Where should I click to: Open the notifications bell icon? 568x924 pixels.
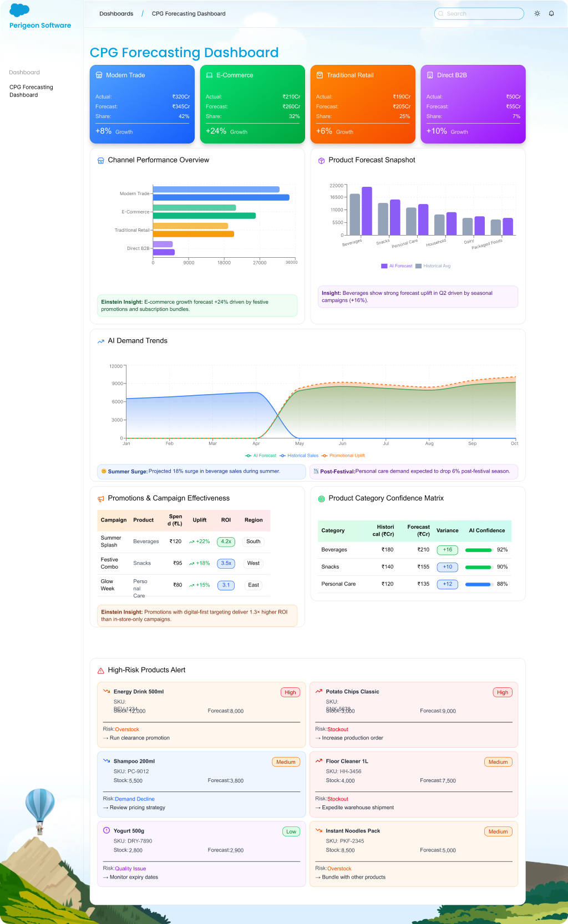click(551, 13)
